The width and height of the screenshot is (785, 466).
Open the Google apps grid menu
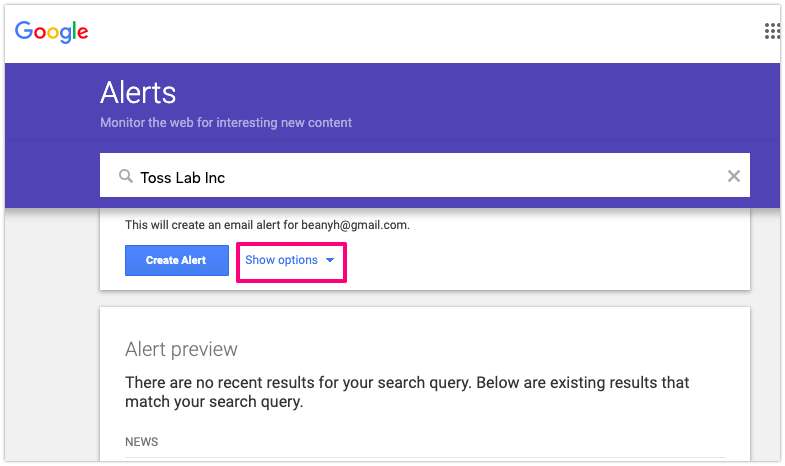pyautogui.click(x=771, y=31)
